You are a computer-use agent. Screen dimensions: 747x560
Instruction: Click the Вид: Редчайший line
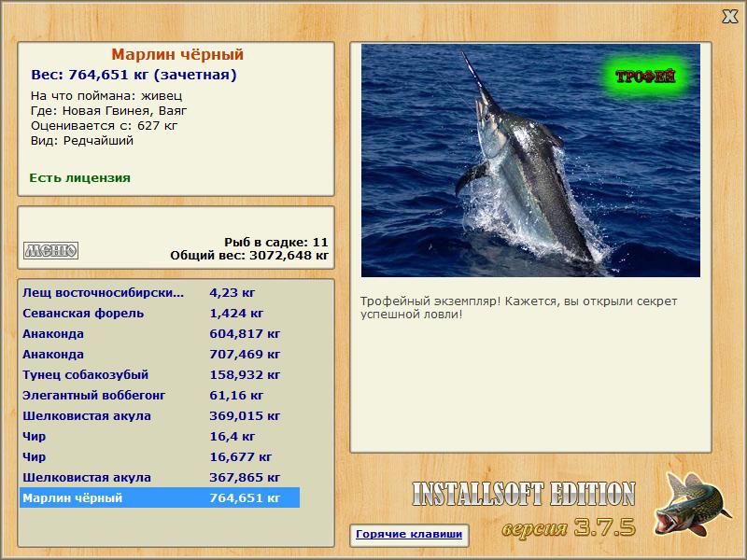(x=82, y=141)
